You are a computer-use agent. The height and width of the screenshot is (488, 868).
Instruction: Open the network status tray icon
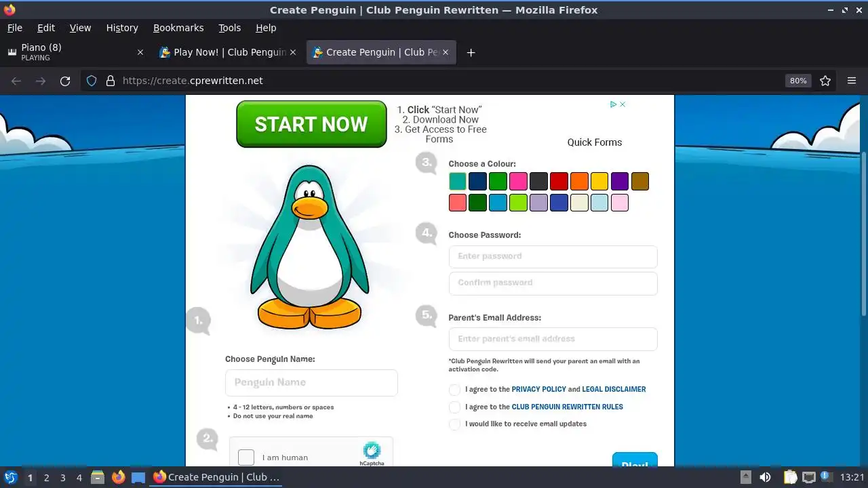[809, 477]
